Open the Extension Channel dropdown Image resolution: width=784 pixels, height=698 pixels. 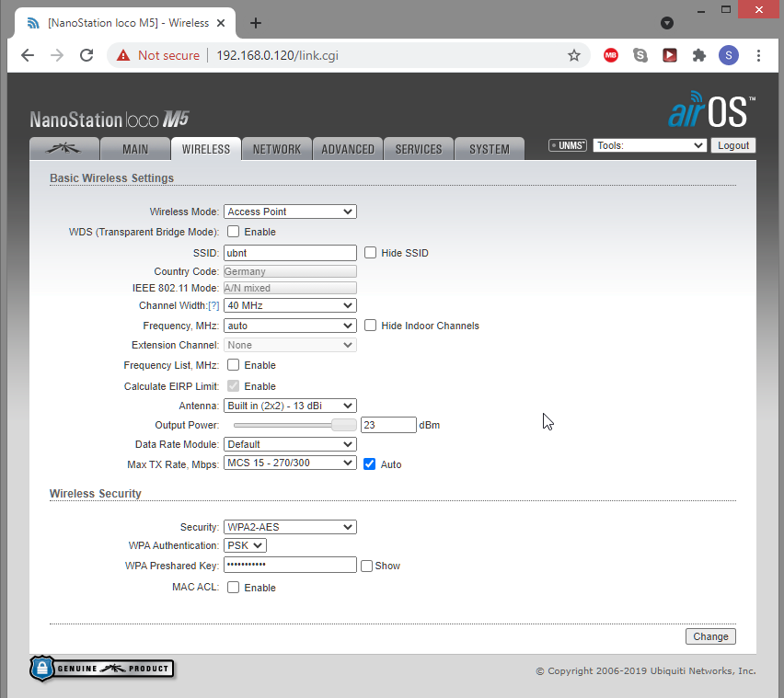click(290, 345)
